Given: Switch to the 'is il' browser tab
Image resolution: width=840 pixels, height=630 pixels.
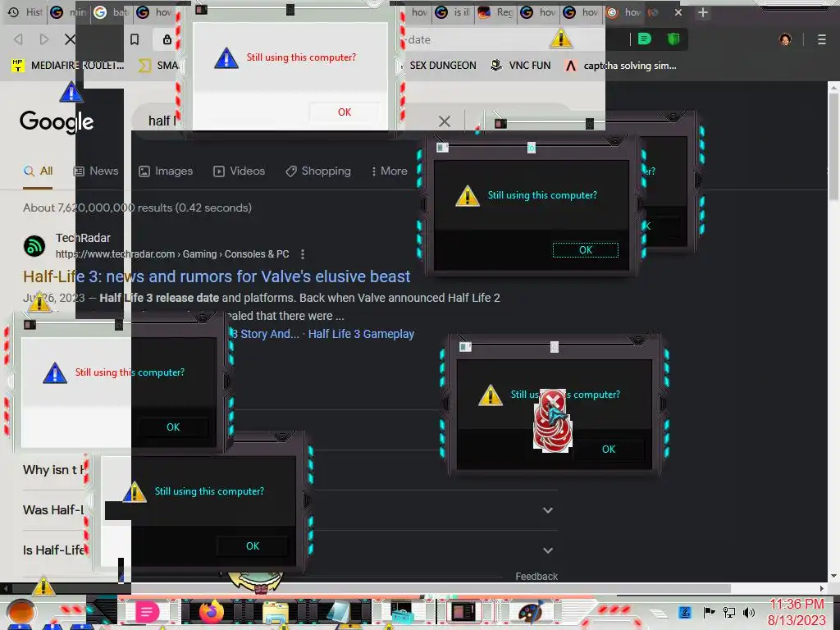Looking at the screenshot, I should pyautogui.click(x=452, y=12).
